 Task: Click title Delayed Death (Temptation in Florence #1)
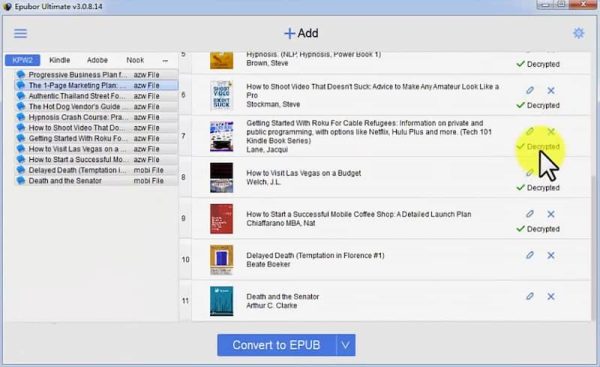point(315,255)
